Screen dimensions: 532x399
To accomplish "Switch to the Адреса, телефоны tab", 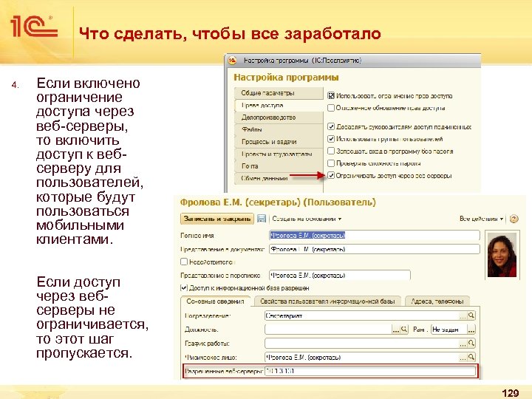I will [437, 301].
